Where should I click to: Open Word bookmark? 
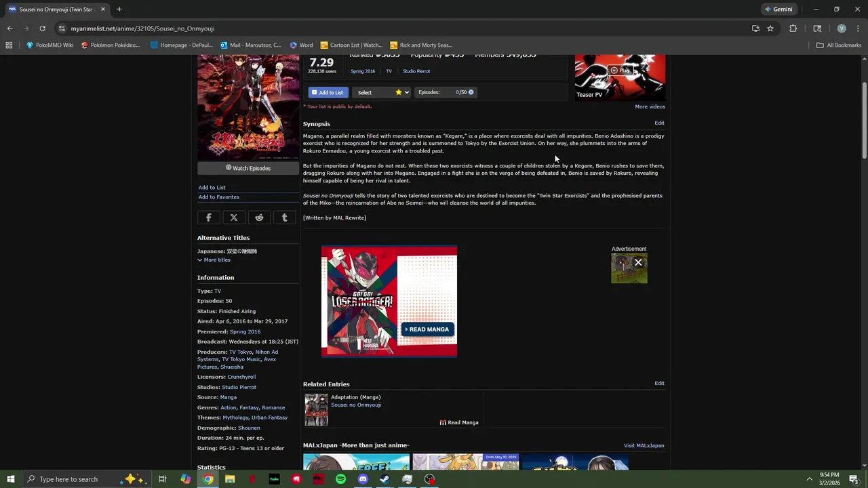tap(302, 45)
